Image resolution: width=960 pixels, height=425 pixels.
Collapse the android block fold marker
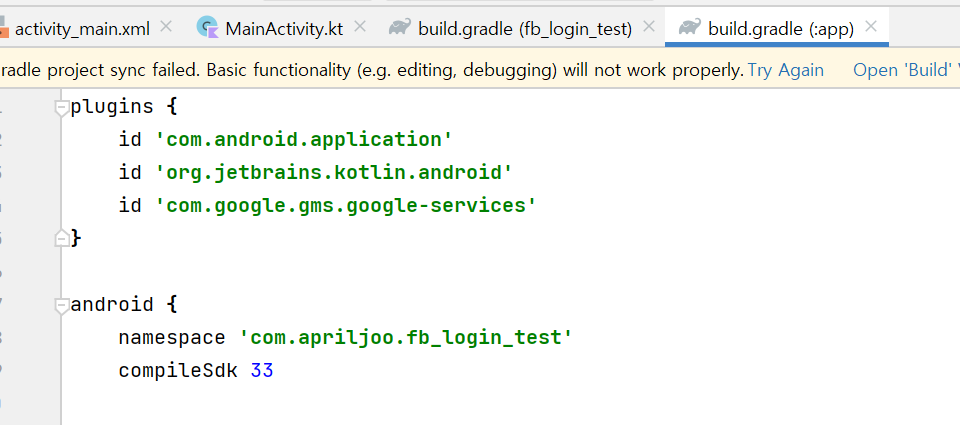click(x=62, y=305)
